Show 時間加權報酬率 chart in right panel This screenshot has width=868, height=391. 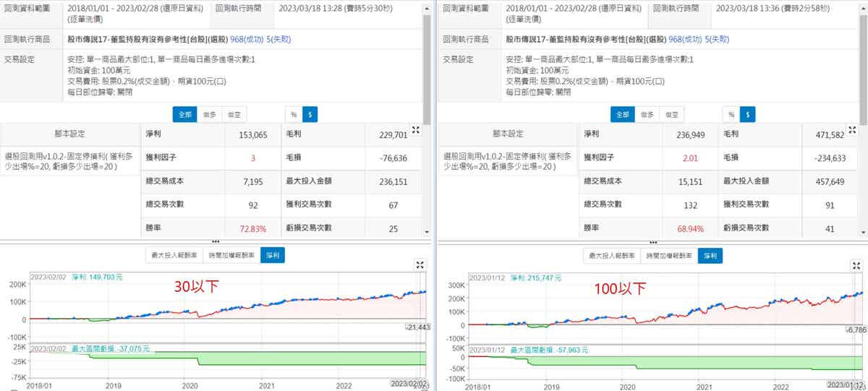(x=670, y=255)
